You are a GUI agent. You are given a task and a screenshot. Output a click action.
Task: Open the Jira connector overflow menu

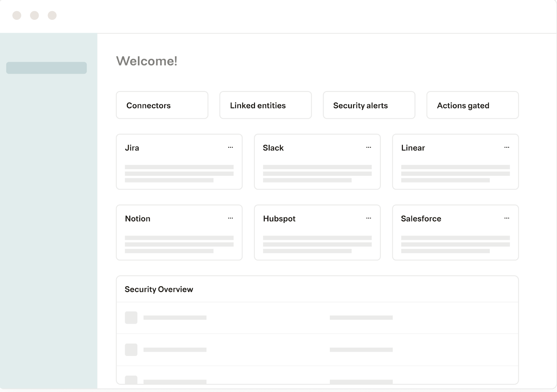pyautogui.click(x=230, y=147)
